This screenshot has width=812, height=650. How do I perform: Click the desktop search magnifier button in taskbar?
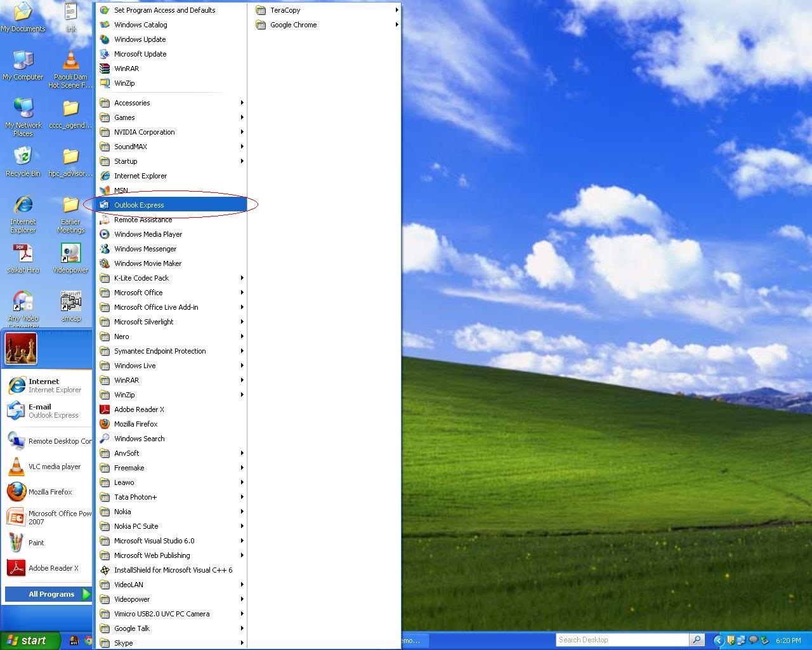(x=697, y=640)
